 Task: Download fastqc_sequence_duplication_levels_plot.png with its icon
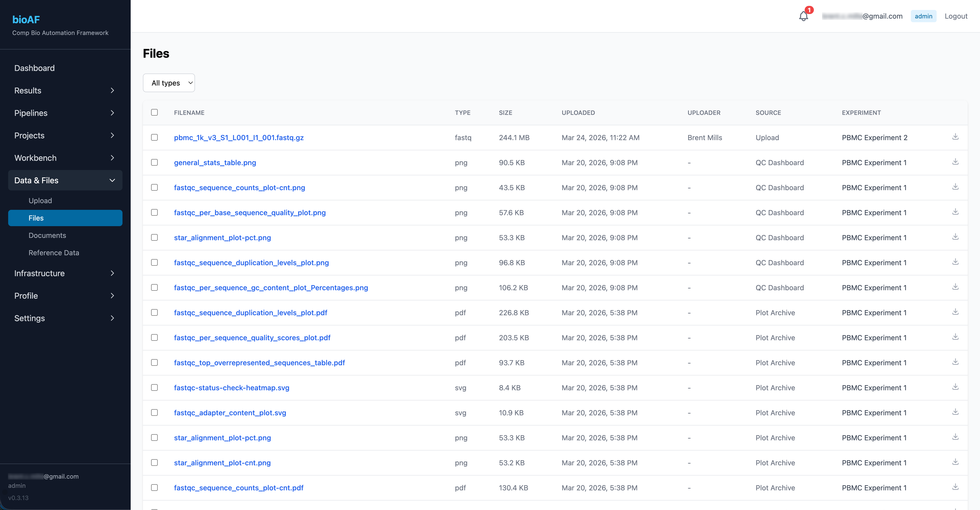coord(955,262)
